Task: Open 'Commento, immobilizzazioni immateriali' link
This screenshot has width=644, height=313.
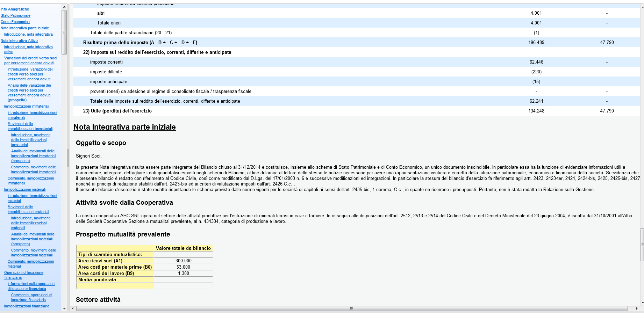Action: click(31, 181)
